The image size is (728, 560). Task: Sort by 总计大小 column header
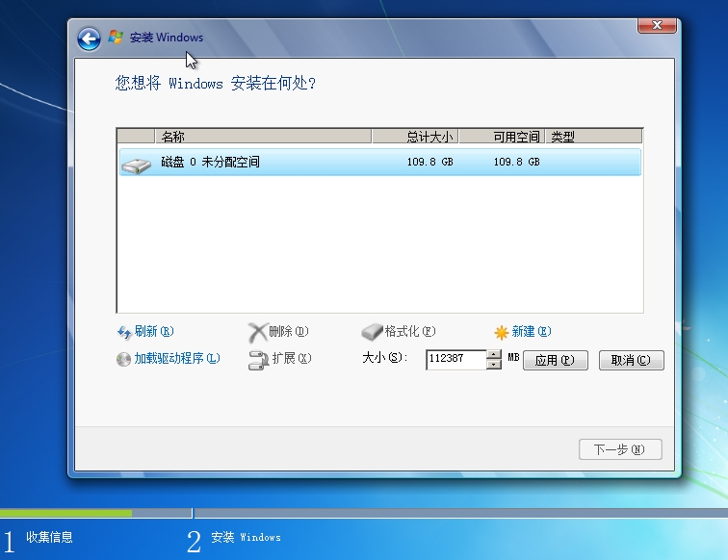(415, 137)
